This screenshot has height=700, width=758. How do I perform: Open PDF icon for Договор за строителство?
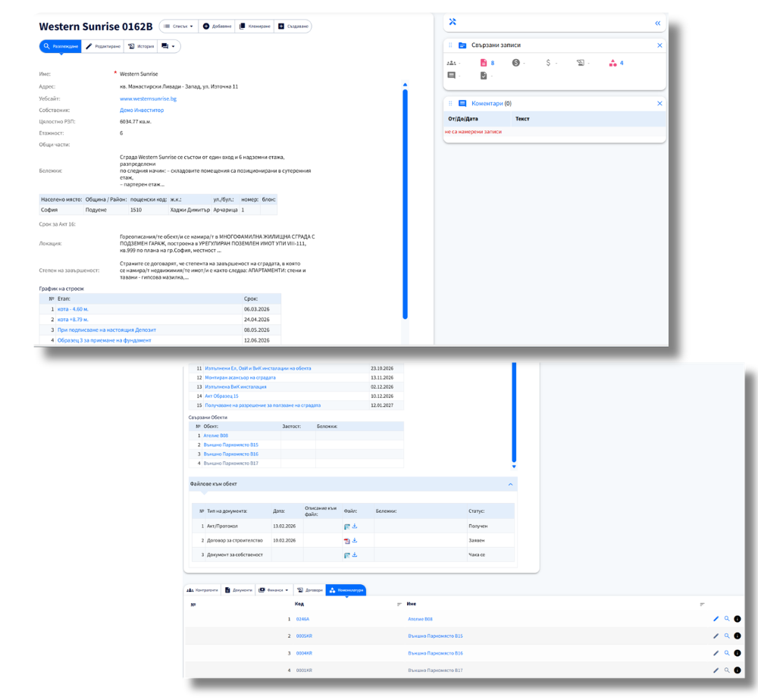tap(346, 540)
